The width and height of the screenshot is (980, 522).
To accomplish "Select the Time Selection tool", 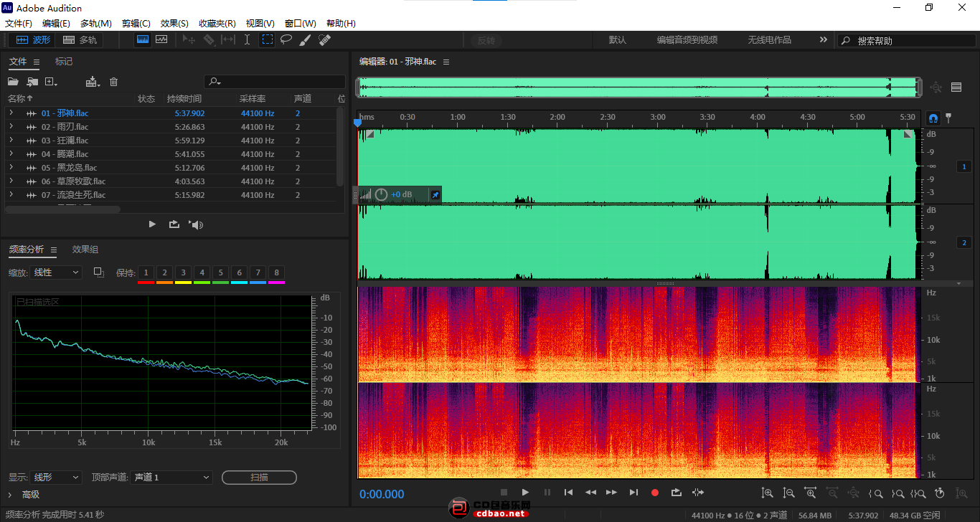I will click(x=247, y=40).
